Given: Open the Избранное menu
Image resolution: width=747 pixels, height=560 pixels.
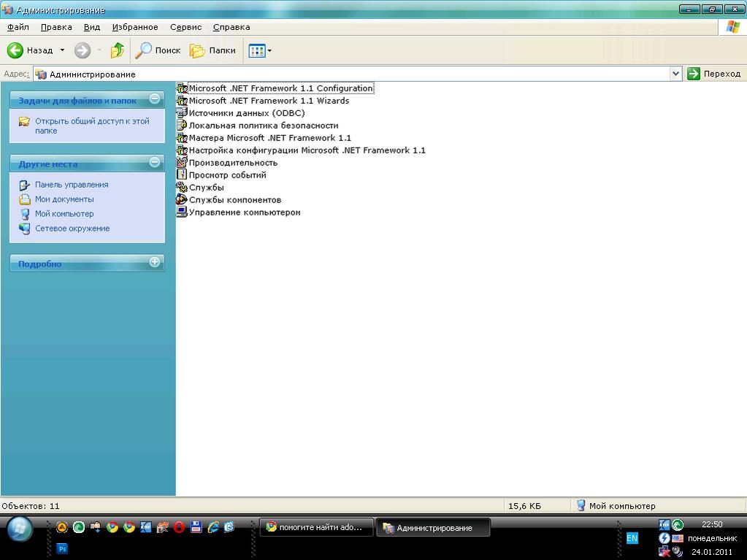Looking at the screenshot, I should (x=135, y=27).
